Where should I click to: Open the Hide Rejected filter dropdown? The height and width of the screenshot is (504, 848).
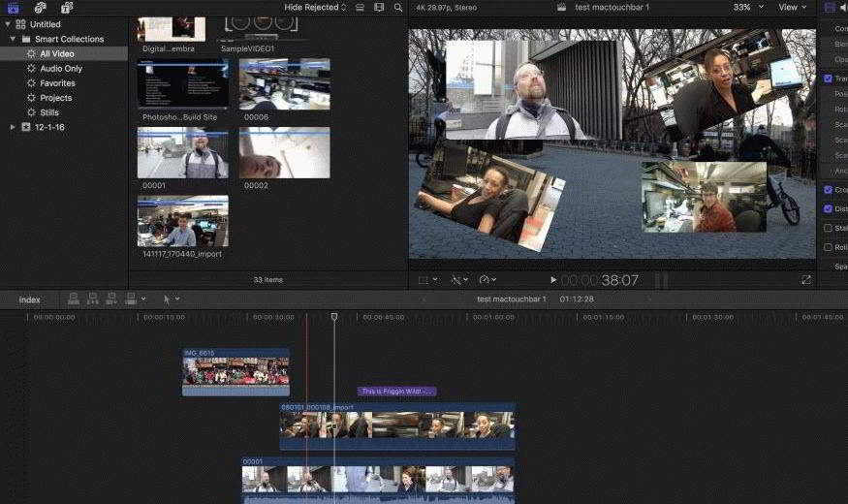315,8
